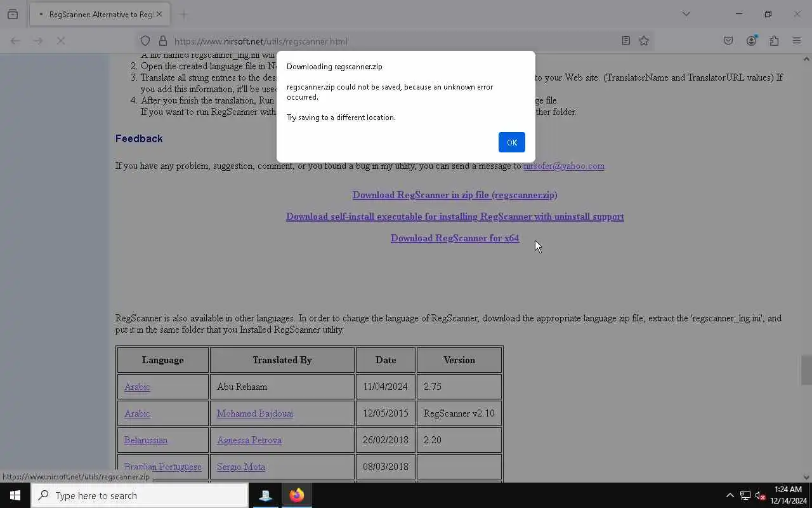Click the nirsofer@yahoo.com email link
Screen dimensions: 812x508
[564, 166]
